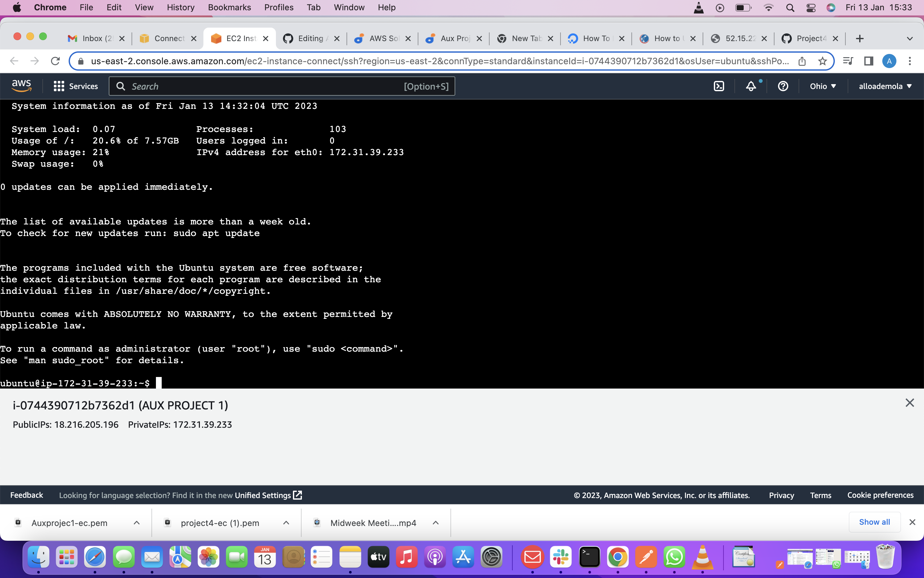Reload the current page
Screen dimensions: 924x578
click(x=56, y=61)
